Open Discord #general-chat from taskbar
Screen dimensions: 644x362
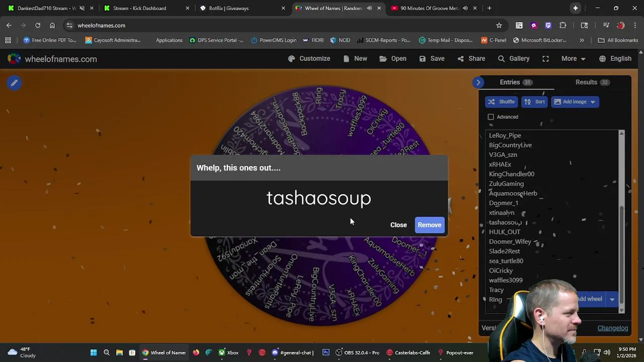pos(292,352)
